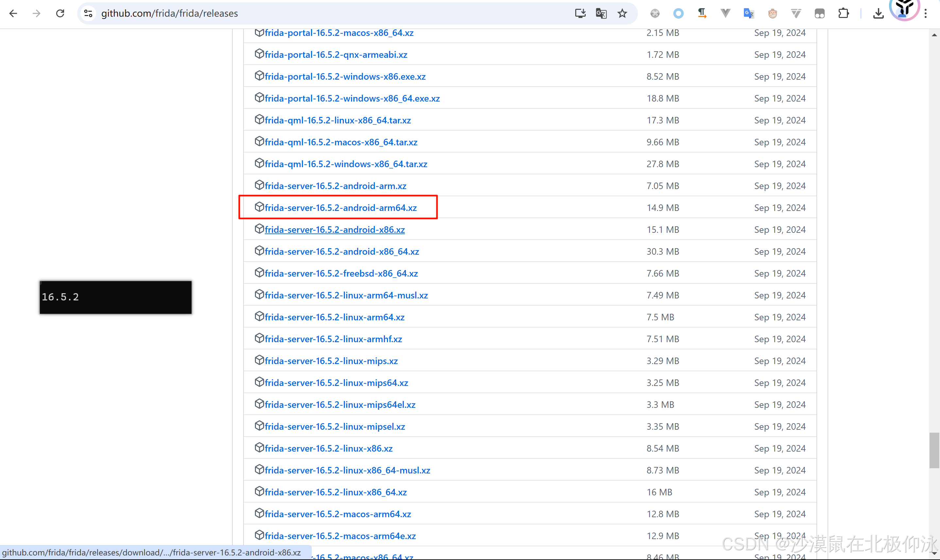Click the scrollbar up arrow
940x560 pixels.
point(934,35)
